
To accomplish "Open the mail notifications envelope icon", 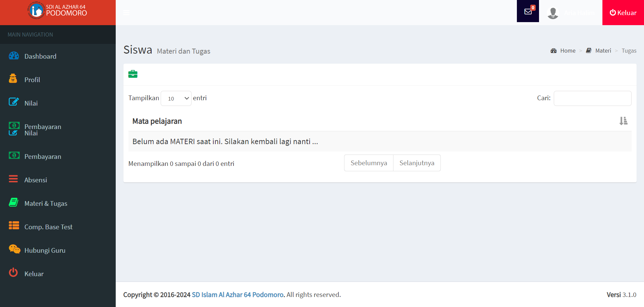I will pos(528,12).
